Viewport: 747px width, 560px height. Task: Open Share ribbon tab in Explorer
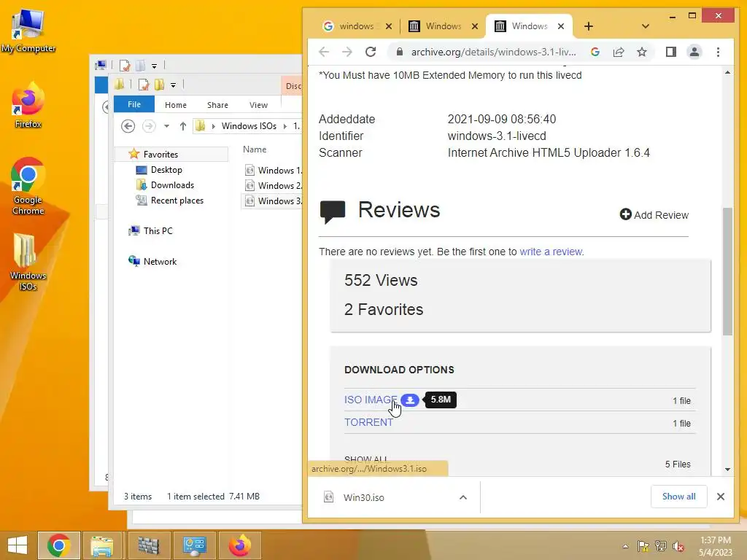(x=217, y=105)
